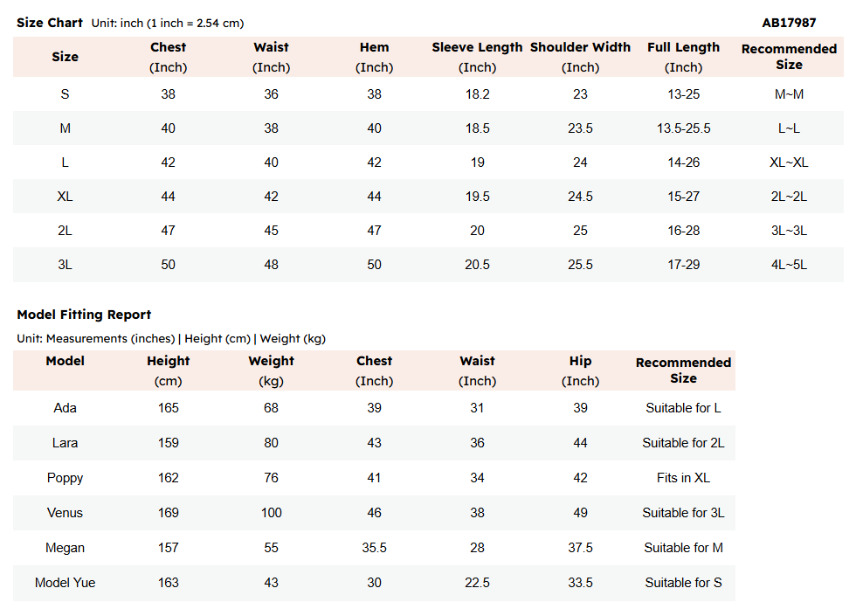The height and width of the screenshot is (616, 856).
Task: Click the 'Suitable for 2L' cell
Action: (683, 443)
